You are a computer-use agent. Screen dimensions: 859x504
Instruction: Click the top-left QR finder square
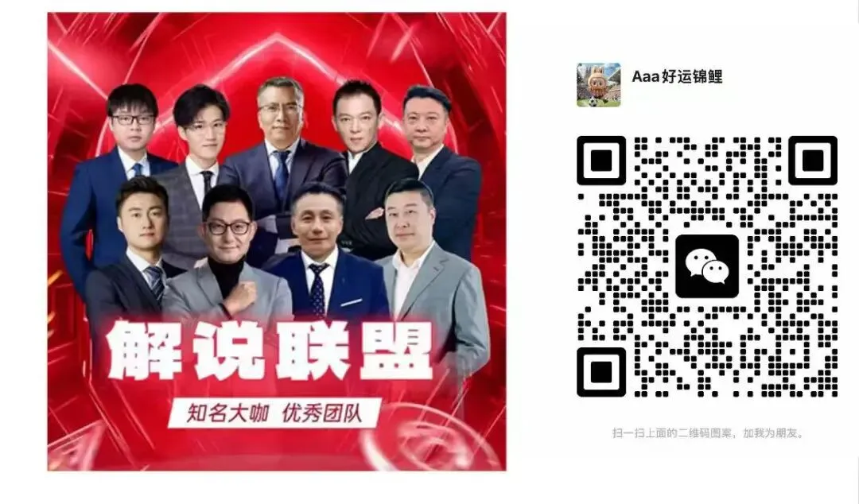pyautogui.click(x=601, y=161)
